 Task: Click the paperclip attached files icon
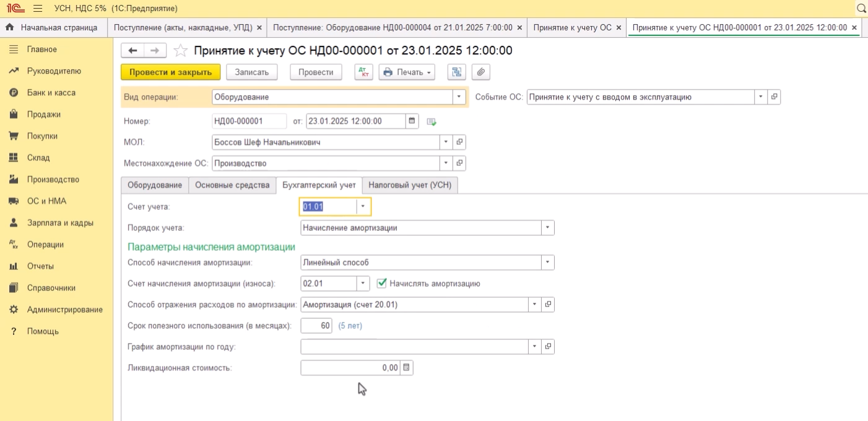pos(480,72)
